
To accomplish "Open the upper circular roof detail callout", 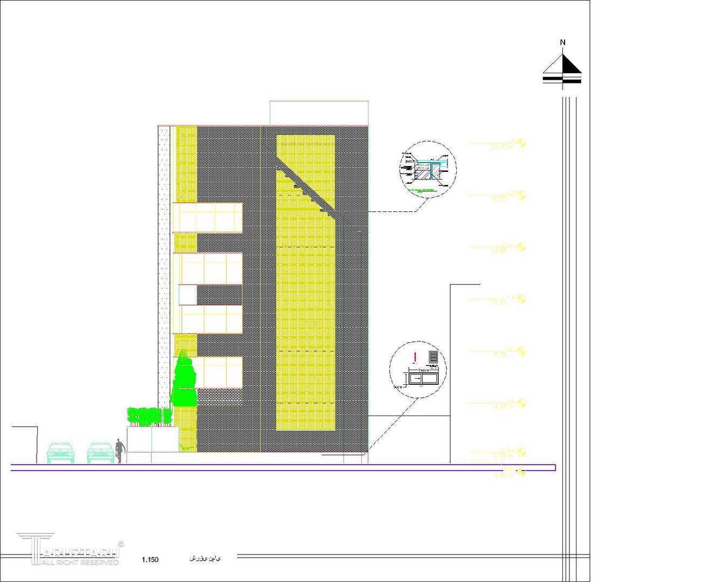I will point(429,169).
